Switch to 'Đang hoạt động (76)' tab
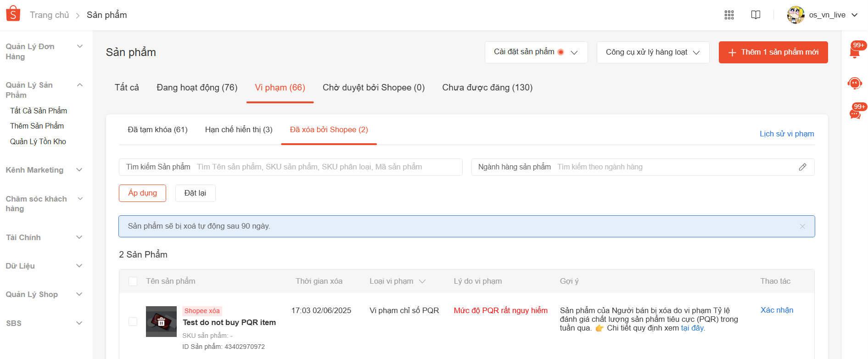This screenshot has width=868, height=359. tap(197, 88)
